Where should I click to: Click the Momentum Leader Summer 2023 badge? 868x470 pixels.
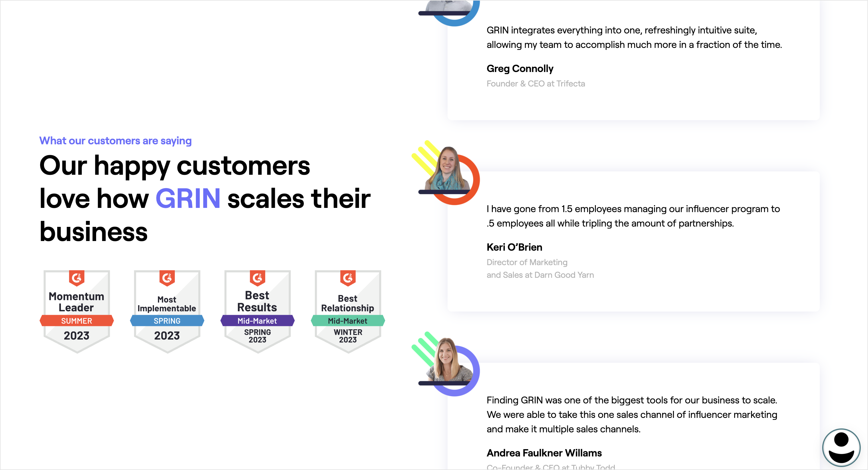pyautogui.click(x=77, y=311)
